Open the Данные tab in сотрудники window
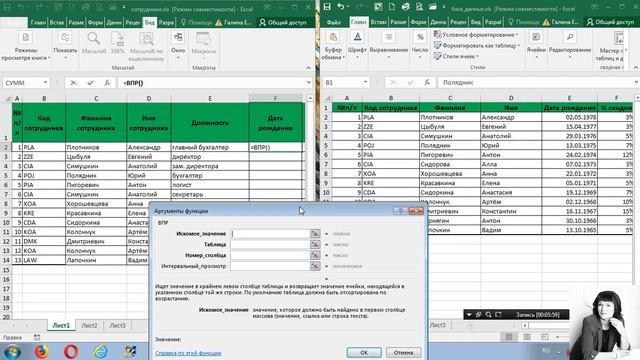 point(114,22)
